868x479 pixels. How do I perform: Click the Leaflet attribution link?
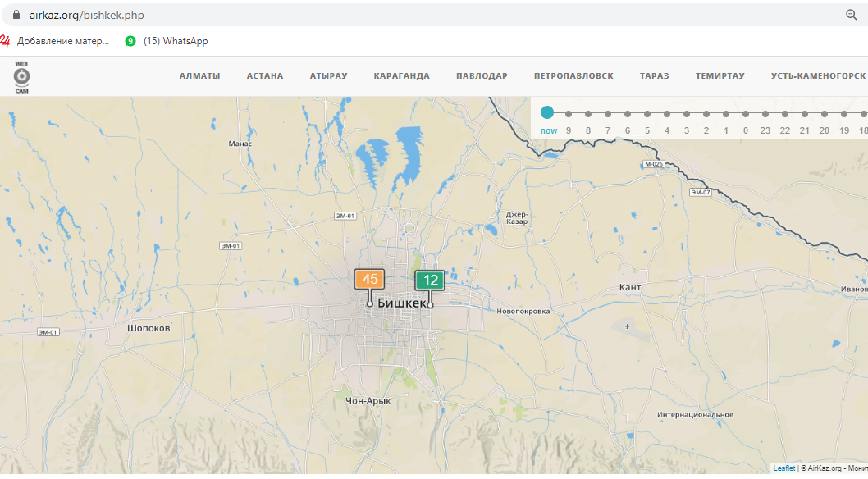point(783,468)
